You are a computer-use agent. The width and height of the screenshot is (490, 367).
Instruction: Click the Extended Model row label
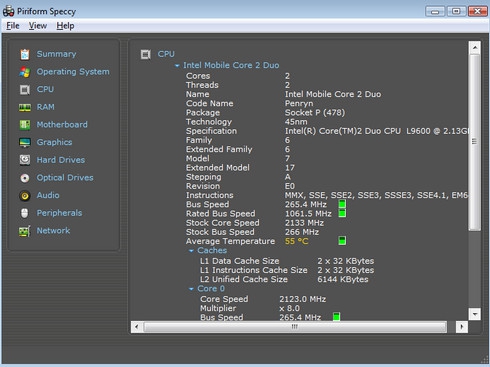[218, 168]
